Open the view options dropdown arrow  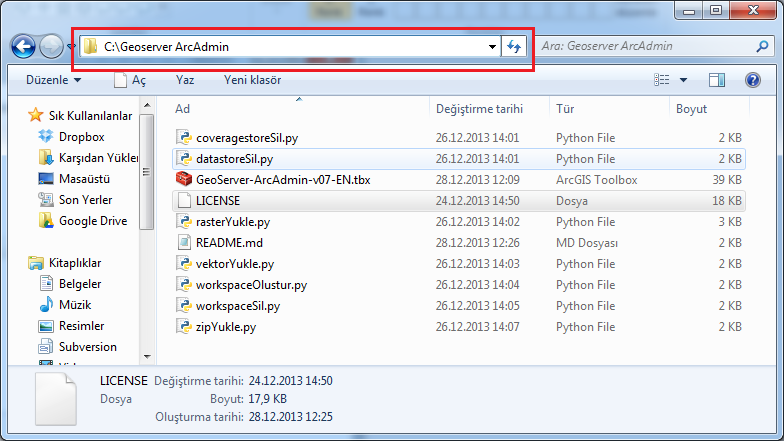coord(684,80)
